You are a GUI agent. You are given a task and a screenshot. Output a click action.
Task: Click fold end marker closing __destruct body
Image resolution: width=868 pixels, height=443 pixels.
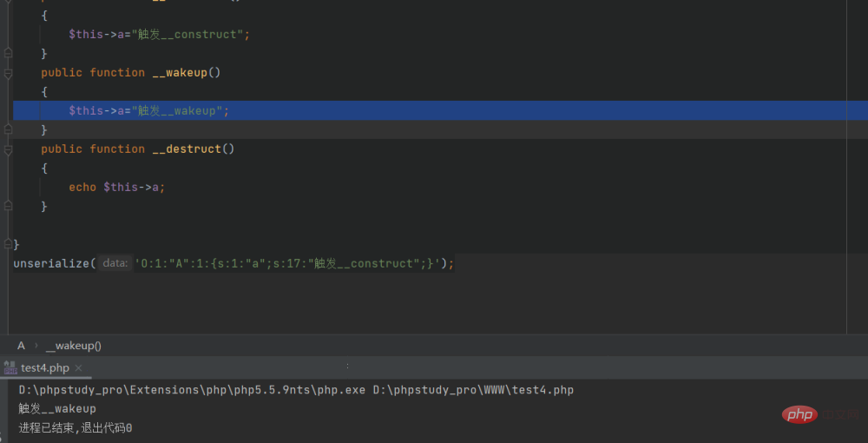tap(8, 206)
